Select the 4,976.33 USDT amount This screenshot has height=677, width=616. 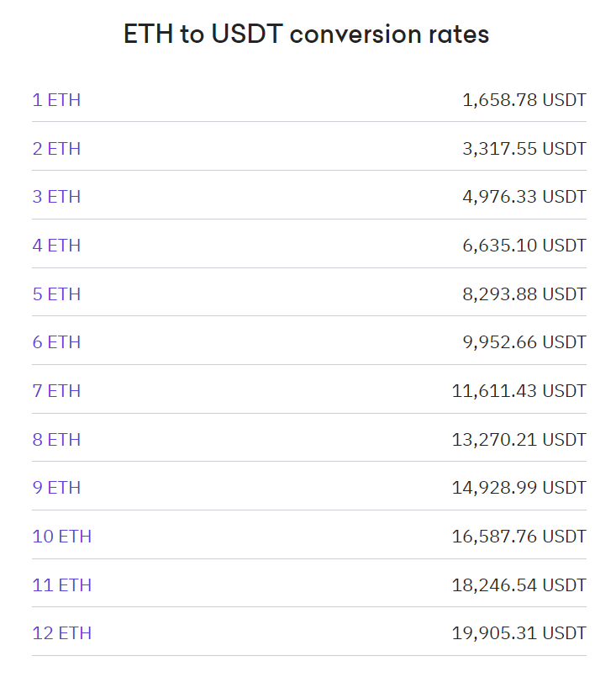point(524,197)
